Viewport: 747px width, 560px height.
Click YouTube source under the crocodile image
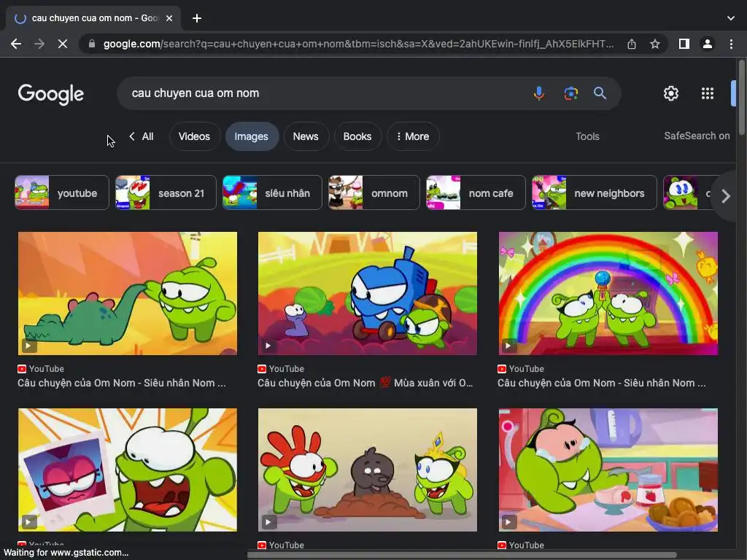click(x=41, y=369)
